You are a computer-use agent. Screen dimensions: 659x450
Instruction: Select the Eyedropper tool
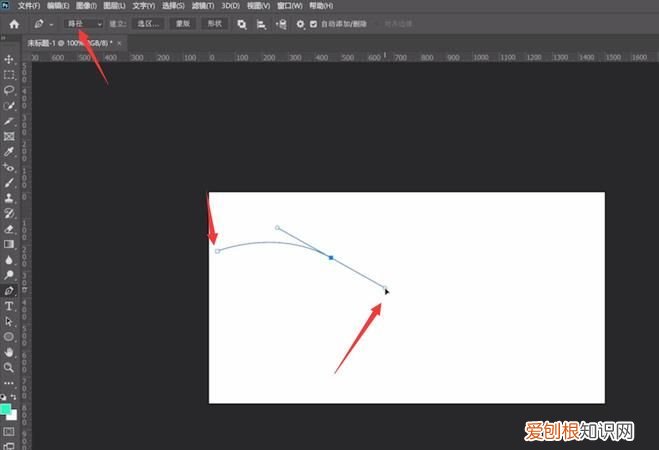[x=9, y=151]
